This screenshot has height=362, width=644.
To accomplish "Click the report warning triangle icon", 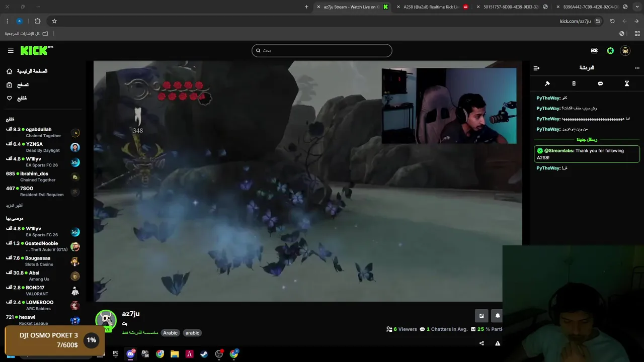I will point(498,343).
